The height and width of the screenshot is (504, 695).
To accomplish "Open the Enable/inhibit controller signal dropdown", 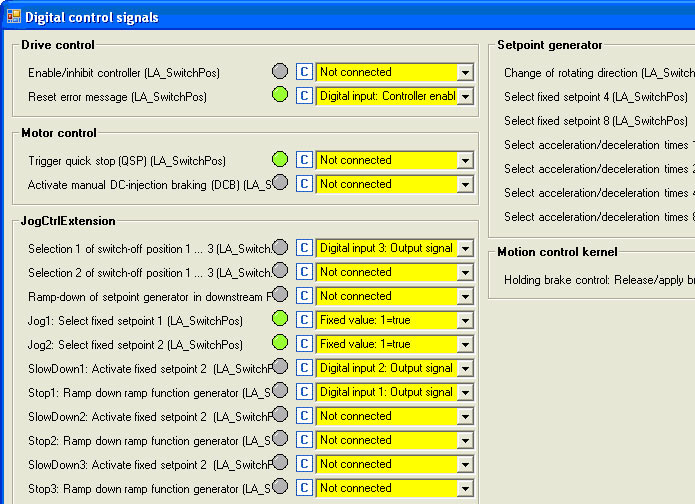I will tap(465, 72).
